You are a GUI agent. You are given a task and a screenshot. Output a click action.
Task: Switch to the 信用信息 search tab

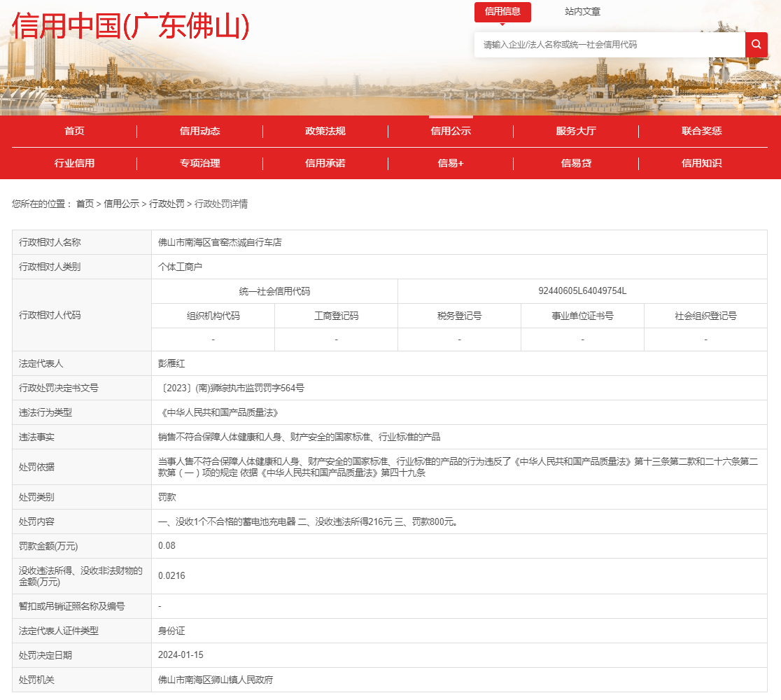click(x=502, y=12)
